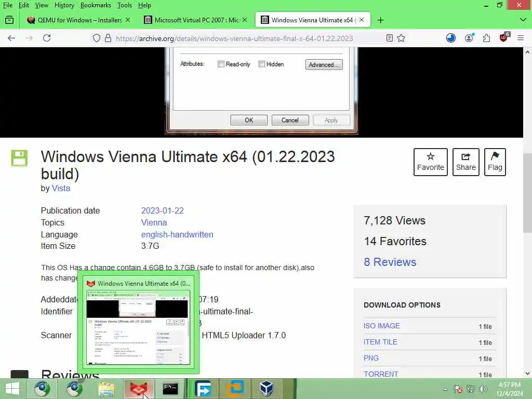Image resolution: width=532 pixels, height=399 pixels.
Task: Open the 2023-01-22 publication date link
Action: (162, 210)
